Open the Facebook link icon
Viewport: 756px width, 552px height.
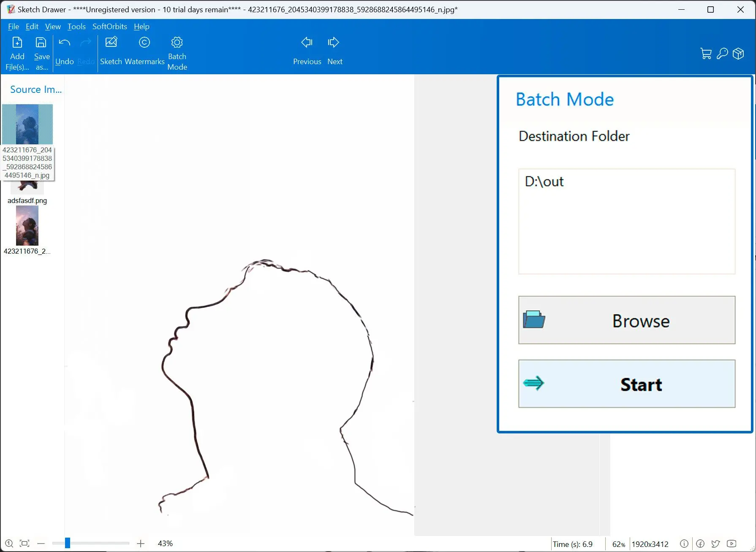(700, 544)
